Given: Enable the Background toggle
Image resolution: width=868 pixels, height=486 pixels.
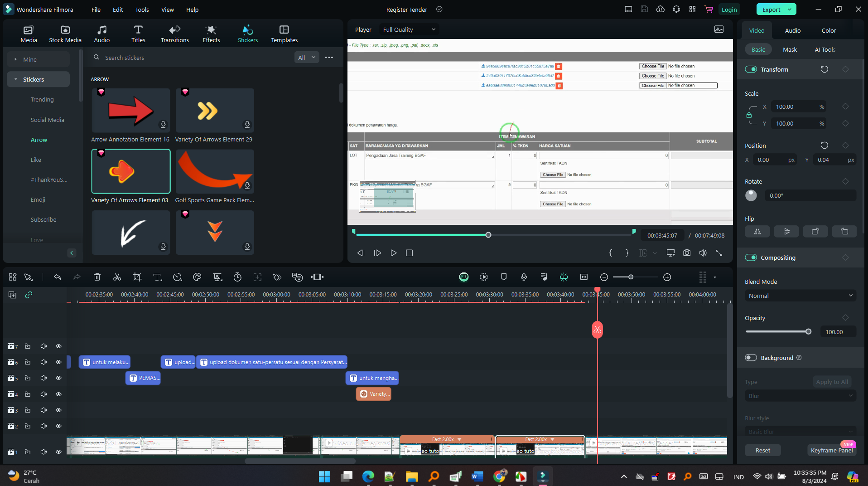Looking at the screenshot, I should coord(751,358).
